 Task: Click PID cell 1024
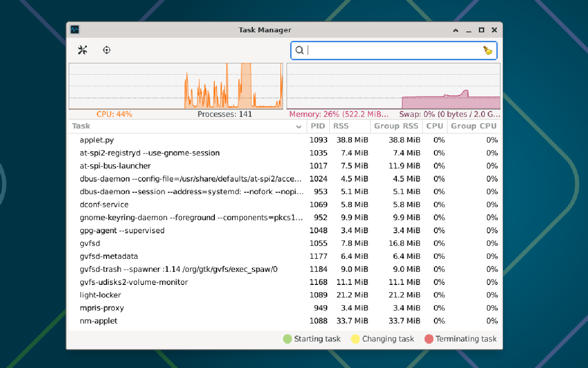[x=318, y=179]
